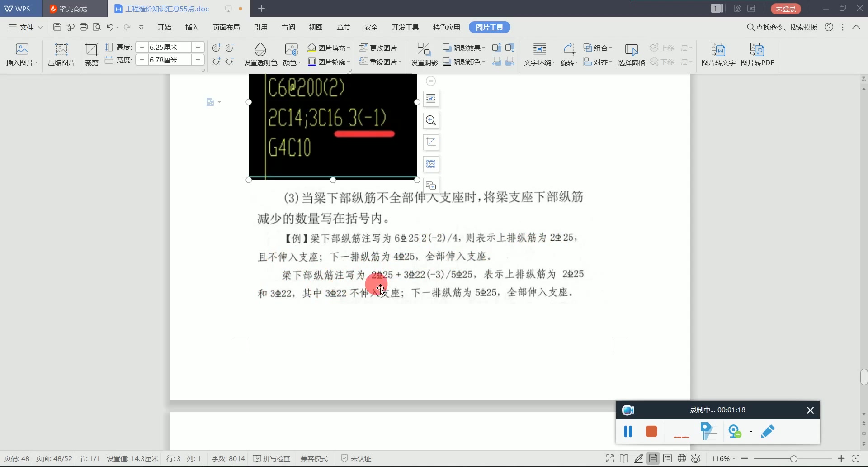Click the floating zoom-in magnifier next to image
Screen dimensions: 868x467
point(431,120)
